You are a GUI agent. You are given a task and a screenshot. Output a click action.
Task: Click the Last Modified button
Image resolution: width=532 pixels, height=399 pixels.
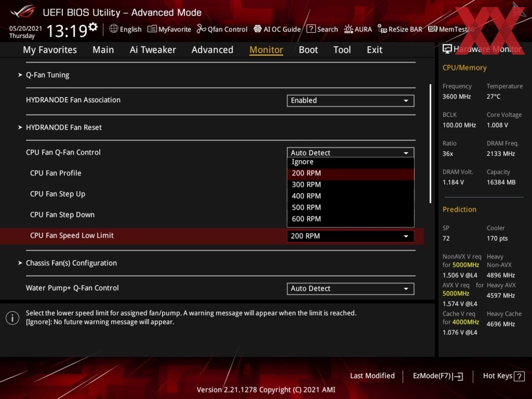tap(372, 376)
